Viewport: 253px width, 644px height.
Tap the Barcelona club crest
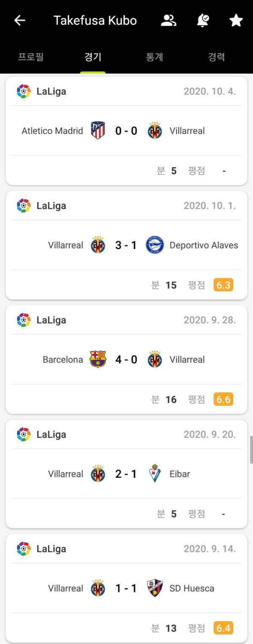[x=98, y=359]
